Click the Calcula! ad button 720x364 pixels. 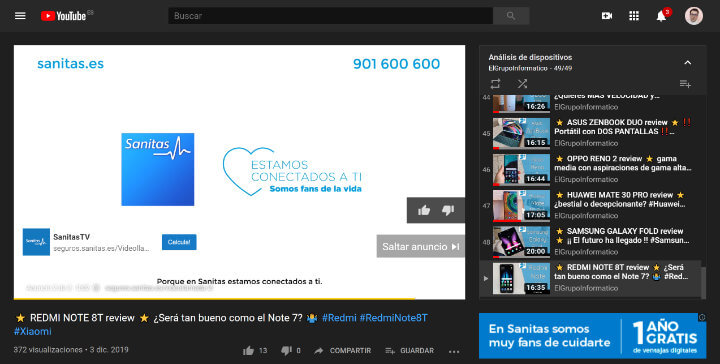pyautogui.click(x=179, y=242)
